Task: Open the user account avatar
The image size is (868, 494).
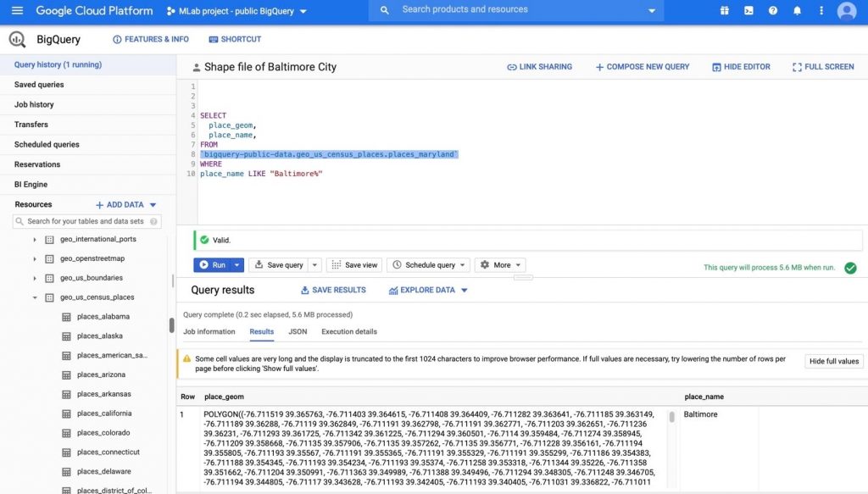Action: pos(847,11)
